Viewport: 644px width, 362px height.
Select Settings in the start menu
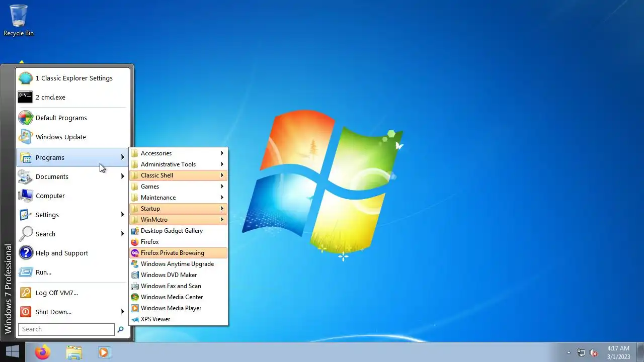coord(71,215)
